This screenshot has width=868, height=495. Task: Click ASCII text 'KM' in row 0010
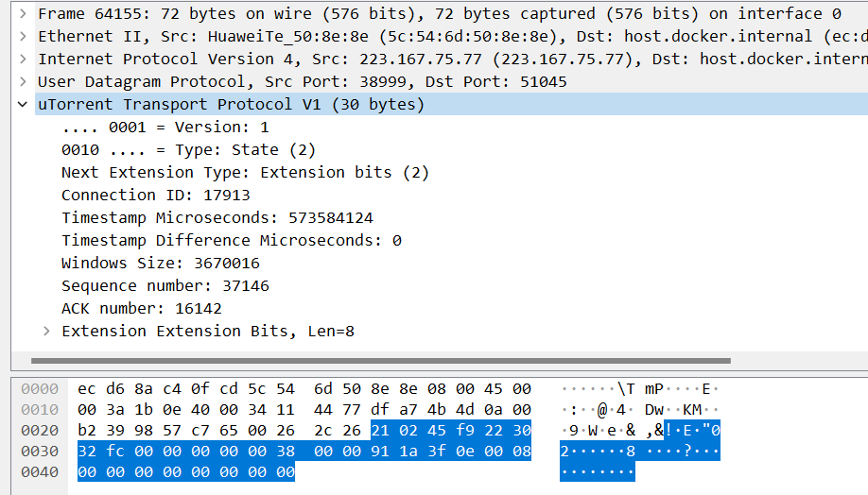point(692,409)
